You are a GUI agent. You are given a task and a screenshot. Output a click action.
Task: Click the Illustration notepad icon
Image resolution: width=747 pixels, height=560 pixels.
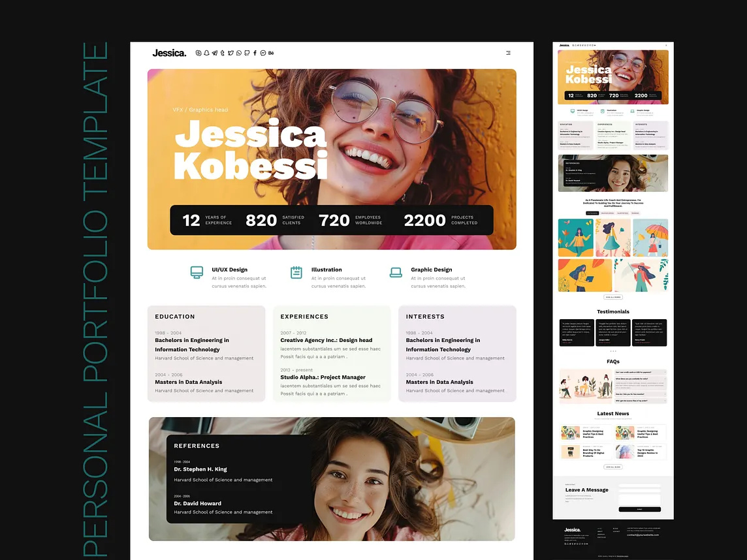(296, 272)
